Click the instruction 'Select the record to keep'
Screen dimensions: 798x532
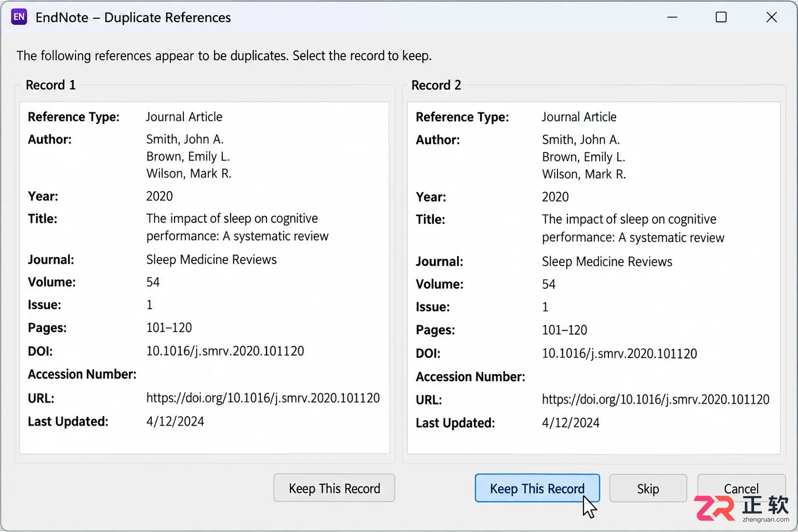tap(362, 55)
